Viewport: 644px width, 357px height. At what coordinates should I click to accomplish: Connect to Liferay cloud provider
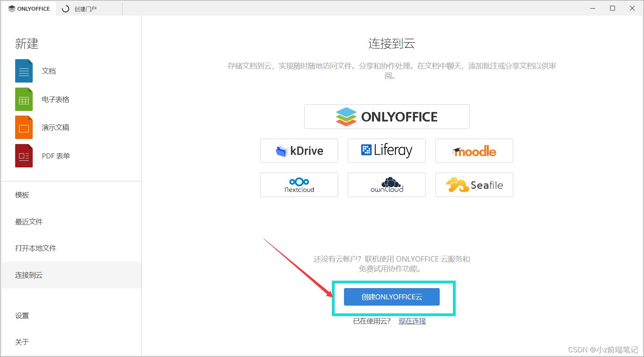click(x=387, y=151)
